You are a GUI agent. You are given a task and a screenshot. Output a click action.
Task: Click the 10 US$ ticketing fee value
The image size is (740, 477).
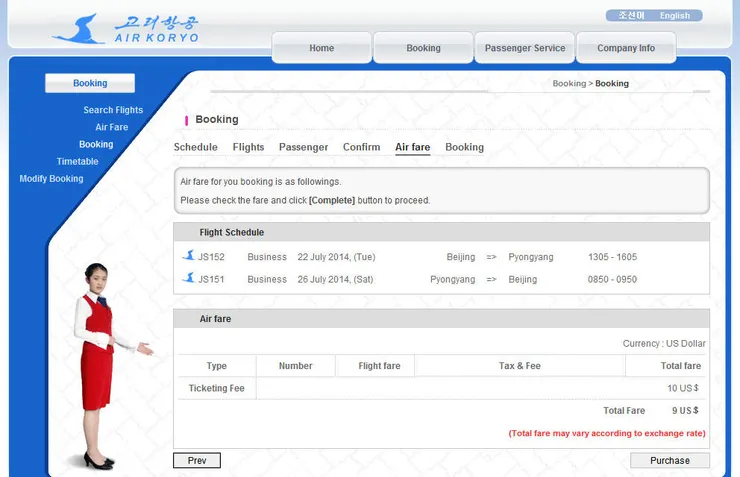pyautogui.click(x=682, y=388)
